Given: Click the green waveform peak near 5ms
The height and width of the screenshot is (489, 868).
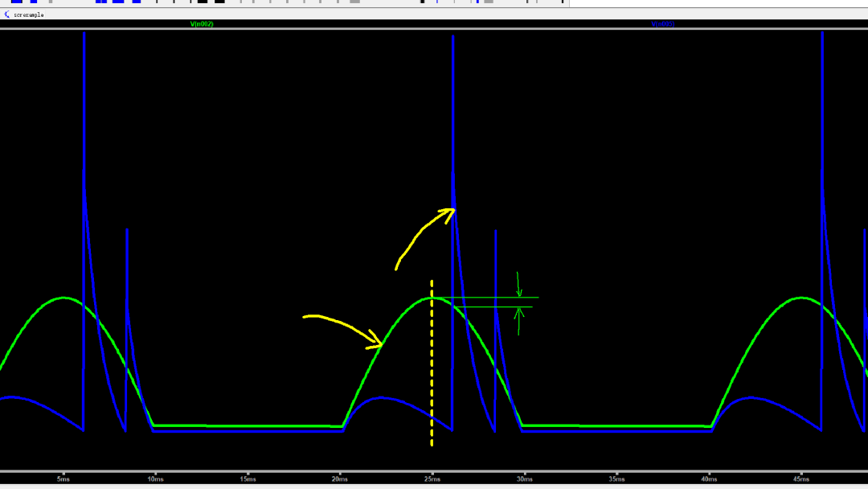Looking at the screenshot, I should pos(63,298).
